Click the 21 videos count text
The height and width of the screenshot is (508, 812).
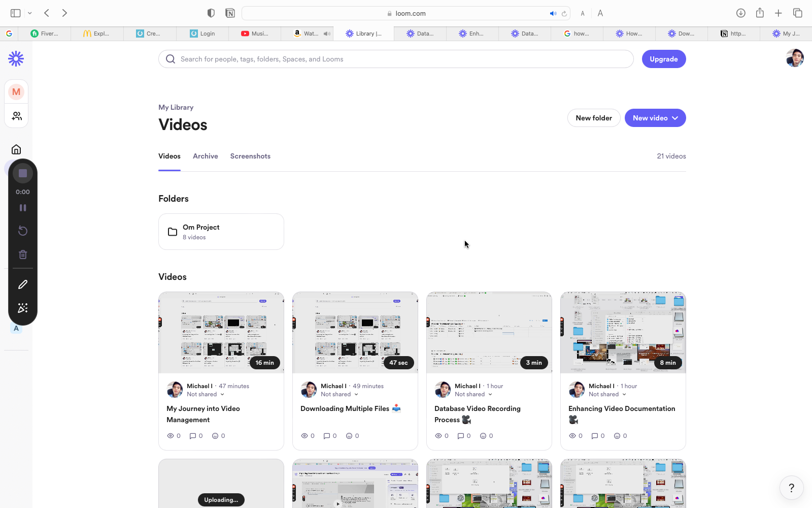click(x=671, y=156)
